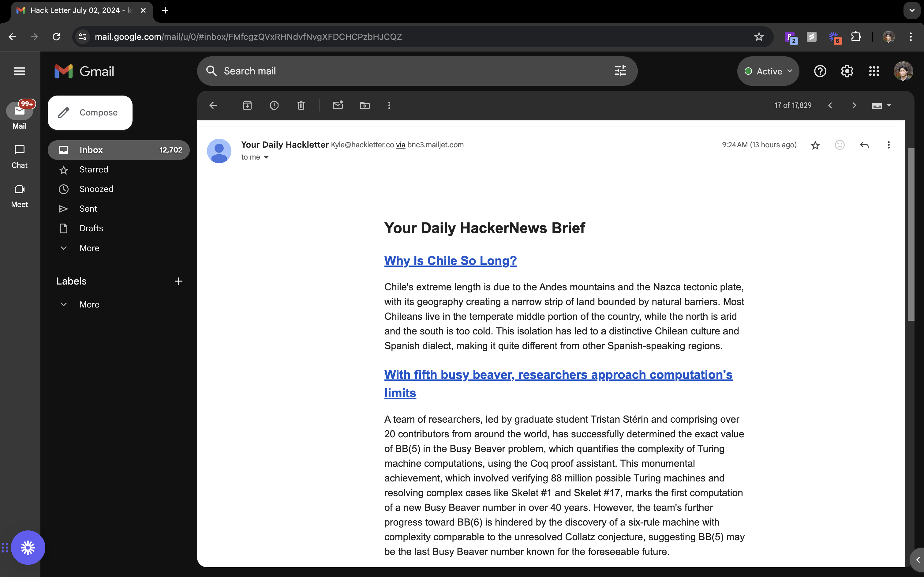Go to the Drafts folder

(91, 228)
